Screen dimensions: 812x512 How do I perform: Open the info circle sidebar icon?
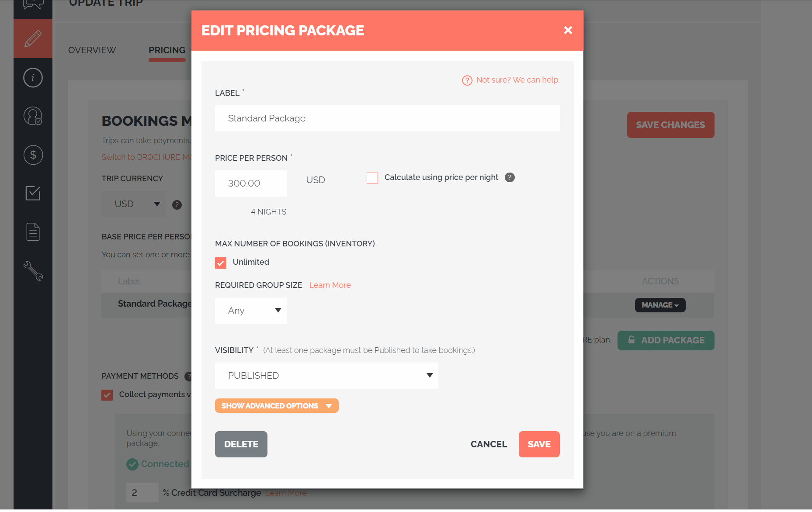click(33, 78)
